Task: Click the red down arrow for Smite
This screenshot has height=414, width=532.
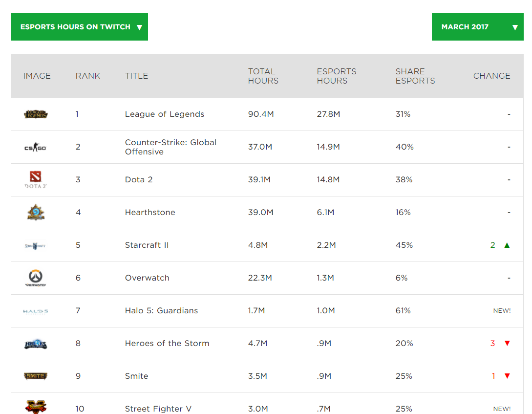Action: [507, 376]
